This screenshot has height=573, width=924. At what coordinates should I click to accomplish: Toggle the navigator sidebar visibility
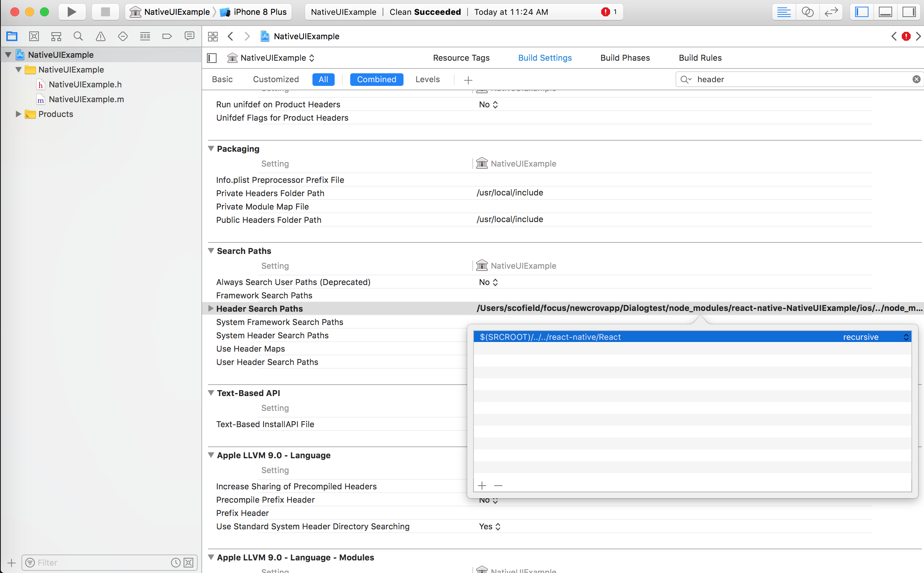coord(861,12)
